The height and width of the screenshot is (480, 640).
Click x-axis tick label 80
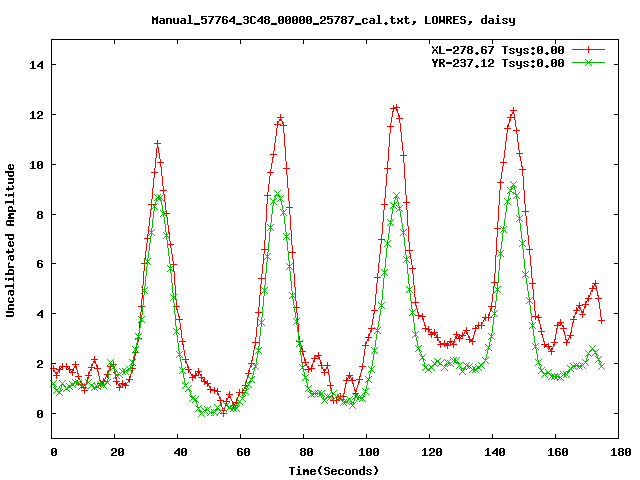tap(306, 452)
